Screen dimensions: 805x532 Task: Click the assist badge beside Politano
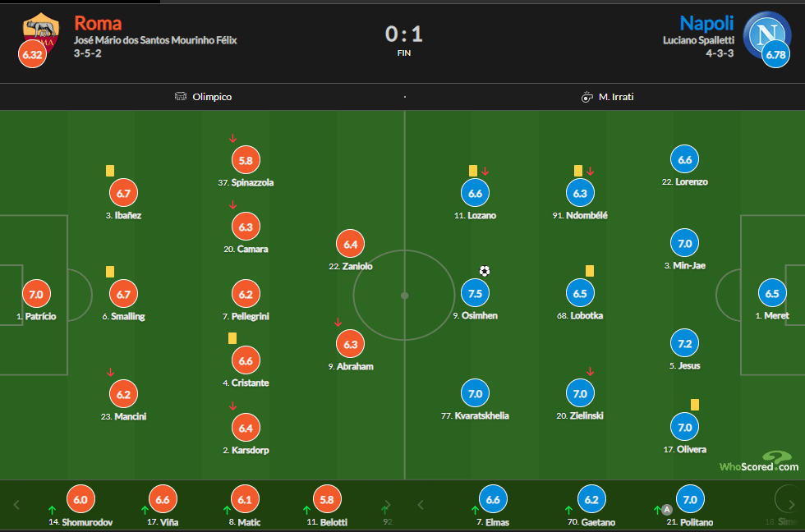pyautogui.click(x=667, y=510)
